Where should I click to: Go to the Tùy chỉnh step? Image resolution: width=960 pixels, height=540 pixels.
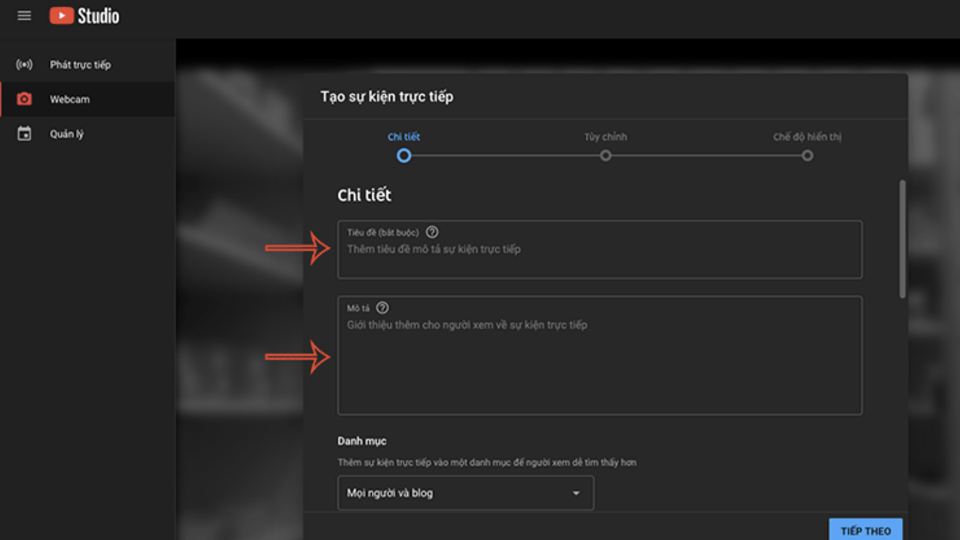click(606, 137)
